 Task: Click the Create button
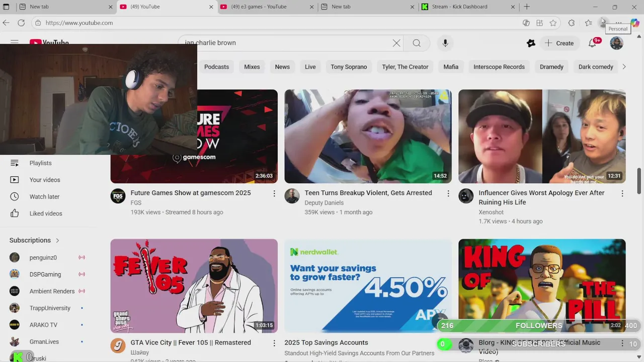[x=559, y=43]
